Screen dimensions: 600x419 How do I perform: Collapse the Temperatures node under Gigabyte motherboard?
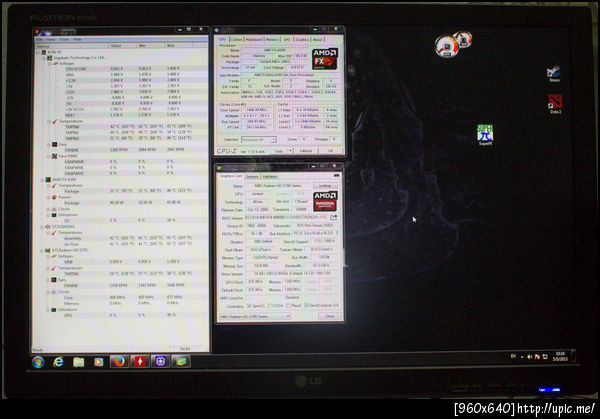(x=49, y=121)
